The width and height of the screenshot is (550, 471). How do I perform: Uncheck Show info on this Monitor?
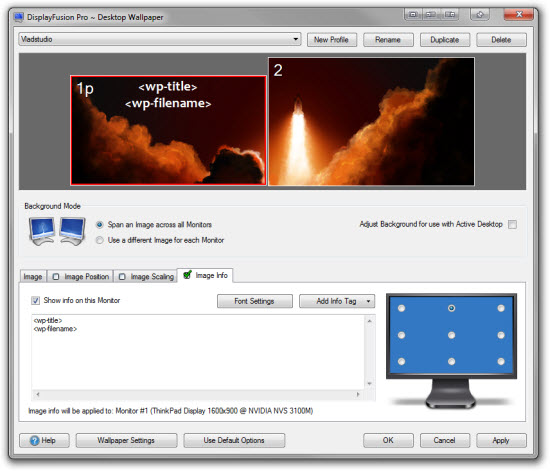pyautogui.click(x=35, y=301)
